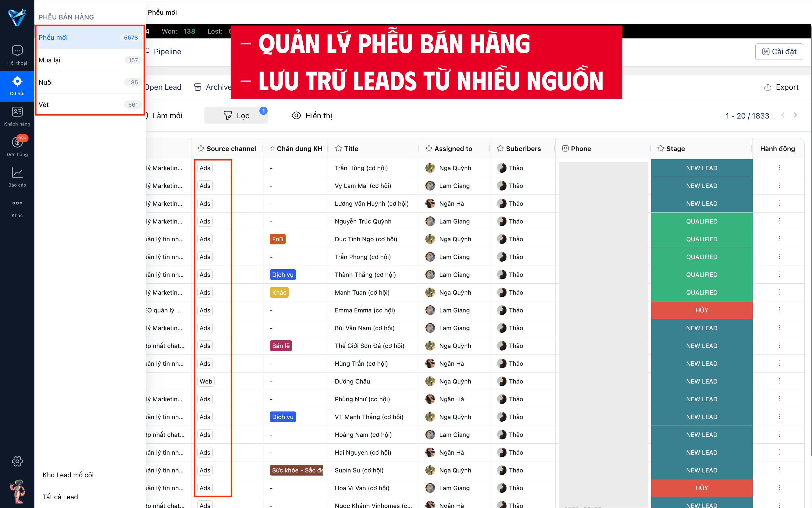
Task: Open the Khác more options menu
Action: [17, 208]
